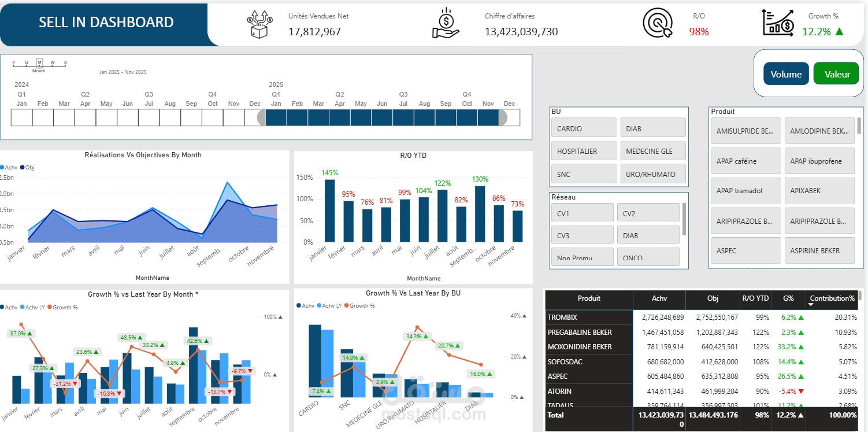Click the Volume button
Viewport: 868px width, 432px height.
coord(786,73)
